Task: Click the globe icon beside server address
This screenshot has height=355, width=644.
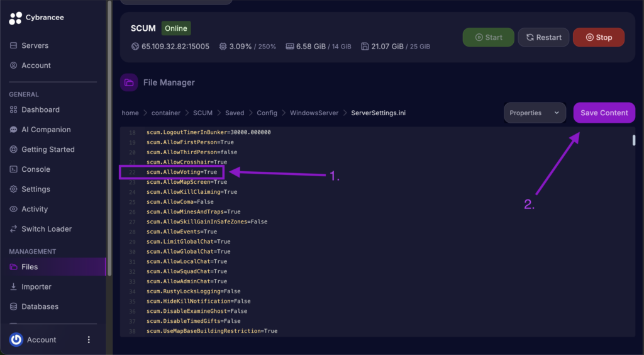Action: point(135,47)
